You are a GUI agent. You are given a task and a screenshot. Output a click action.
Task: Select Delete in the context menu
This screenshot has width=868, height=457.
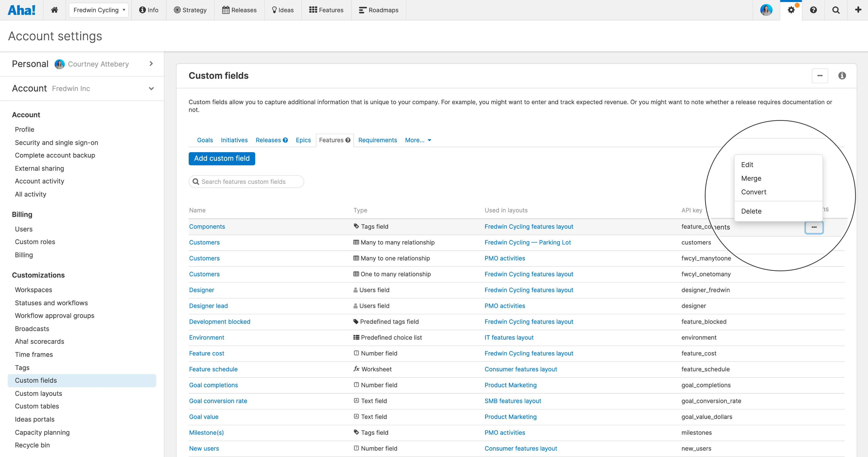coord(751,211)
